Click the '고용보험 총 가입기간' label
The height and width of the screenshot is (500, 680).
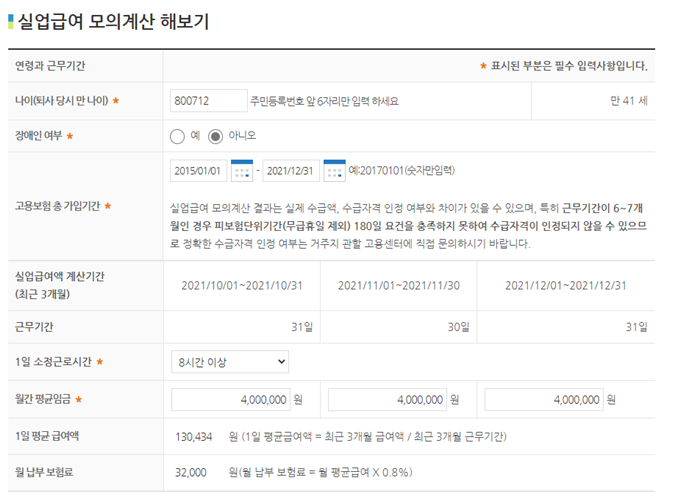click(57, 206)
